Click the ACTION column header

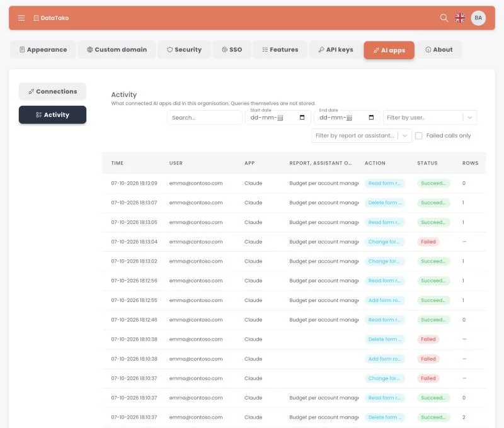pos(375,163)
